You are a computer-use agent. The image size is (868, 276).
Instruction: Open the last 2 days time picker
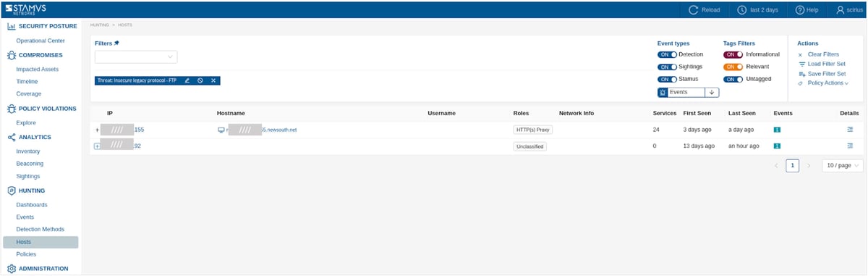(758, 10)
